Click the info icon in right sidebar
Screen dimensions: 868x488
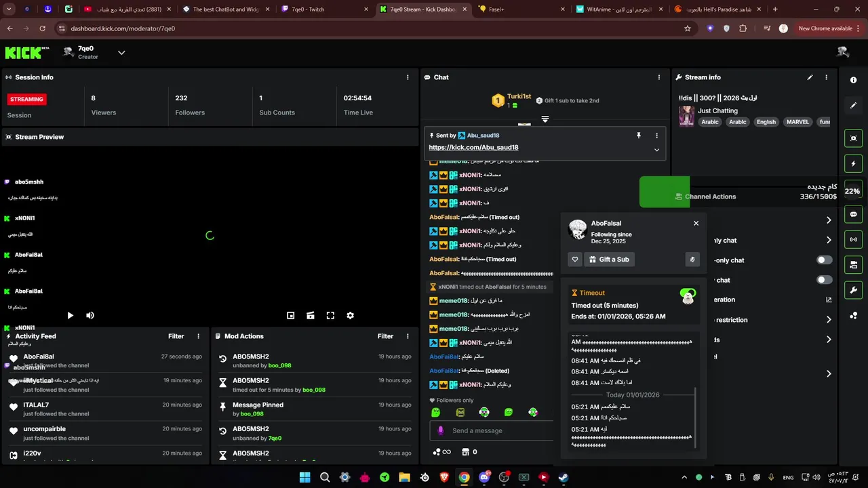853,80
